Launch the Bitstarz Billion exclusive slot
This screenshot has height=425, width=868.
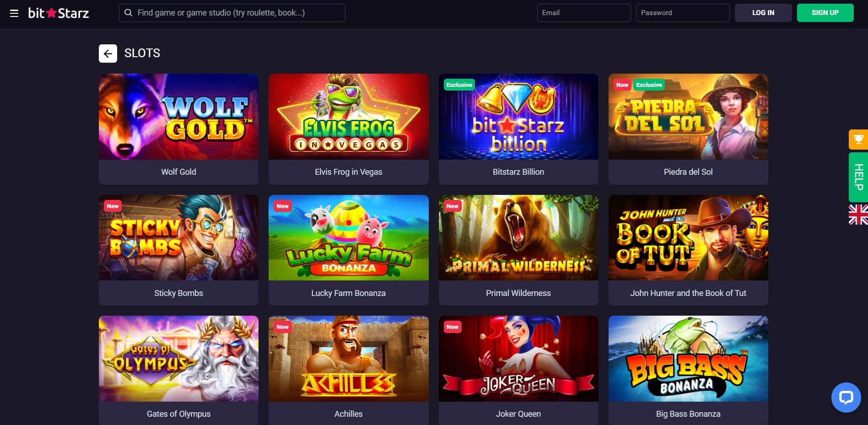coord(518,129)
